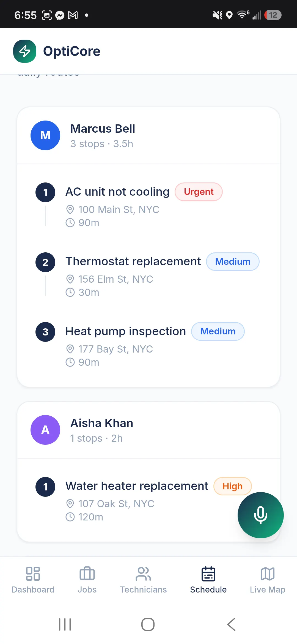Select Aisha Khan's purple A avatar
The height and width of the screenshot is (644, 297).
pos(45,430)
